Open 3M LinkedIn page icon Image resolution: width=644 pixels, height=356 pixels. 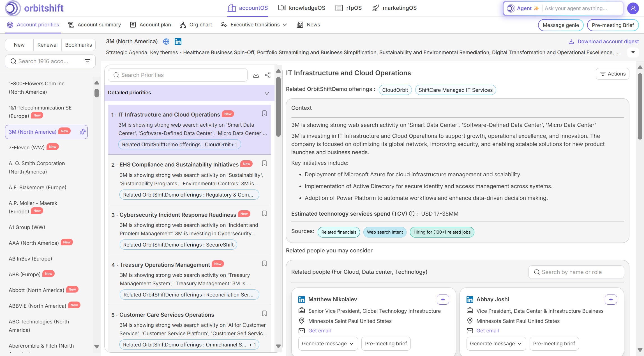(178, 42)
